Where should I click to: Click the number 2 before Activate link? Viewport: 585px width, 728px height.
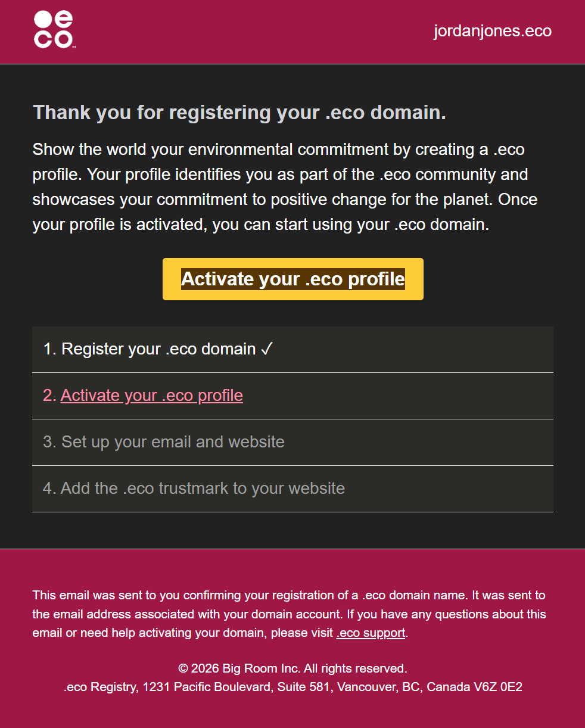[x=48, y=396]
